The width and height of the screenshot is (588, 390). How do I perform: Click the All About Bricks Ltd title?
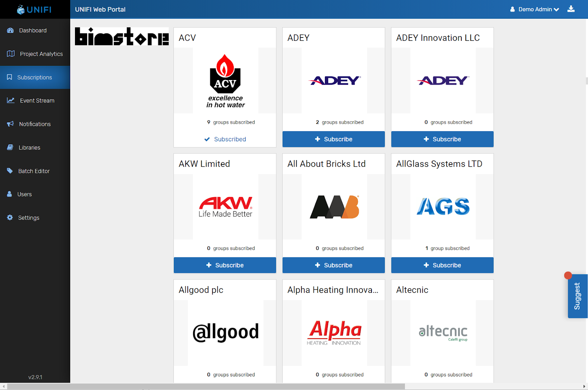[327, 164]
